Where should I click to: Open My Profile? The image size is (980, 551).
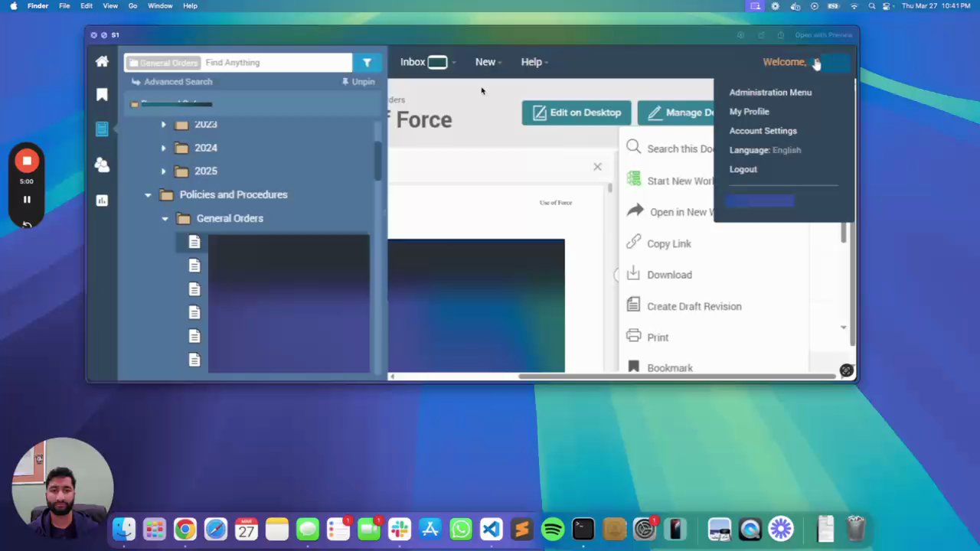(x=749, y=111)
